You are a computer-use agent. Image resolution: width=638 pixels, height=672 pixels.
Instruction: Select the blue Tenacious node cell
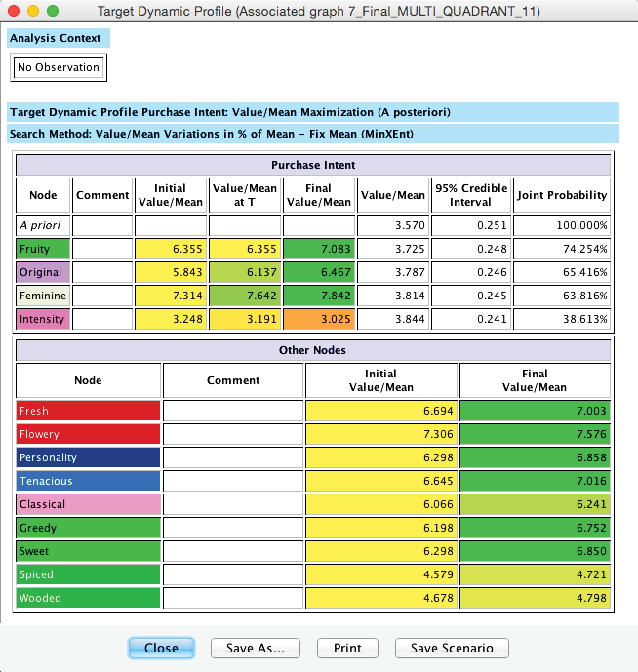(88, 481)
